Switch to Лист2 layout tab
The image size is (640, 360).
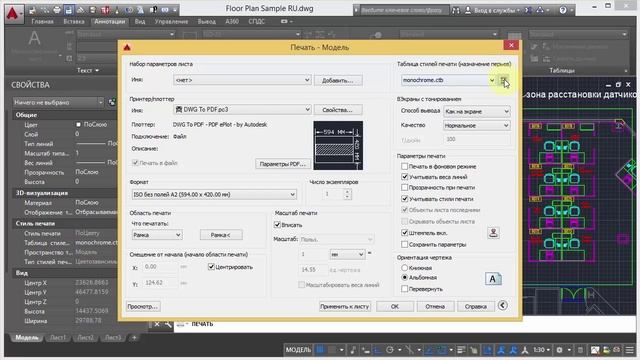pos(85,338)
